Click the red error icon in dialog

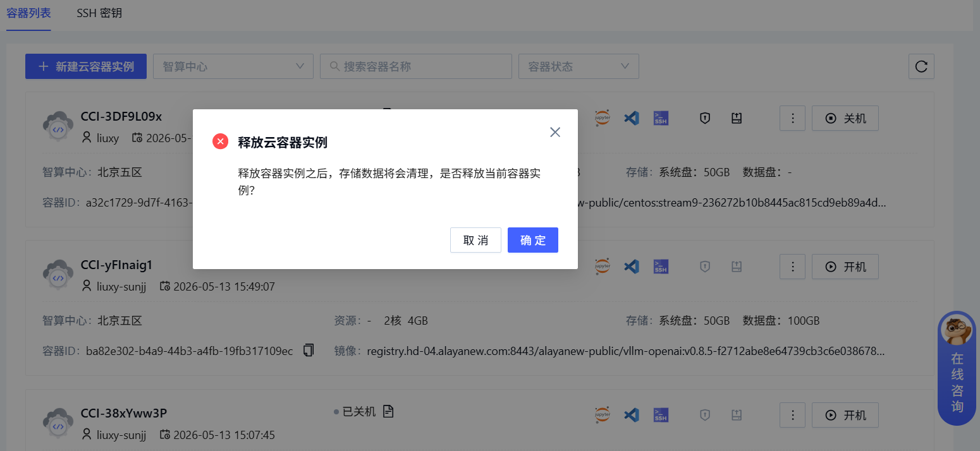(220, 141)
